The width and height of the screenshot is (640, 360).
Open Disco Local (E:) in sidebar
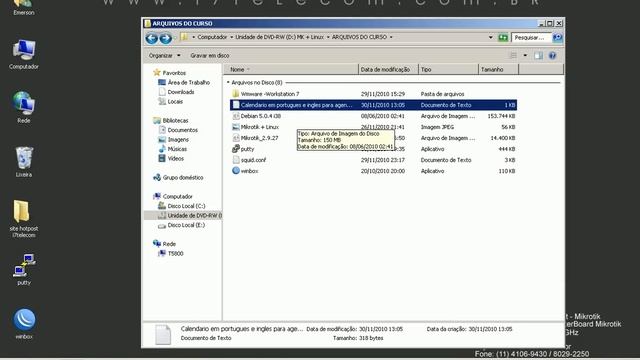(186, 225)
